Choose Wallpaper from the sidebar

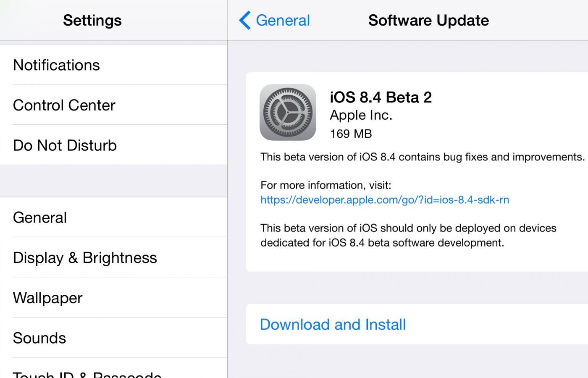(x=48, y=298)
